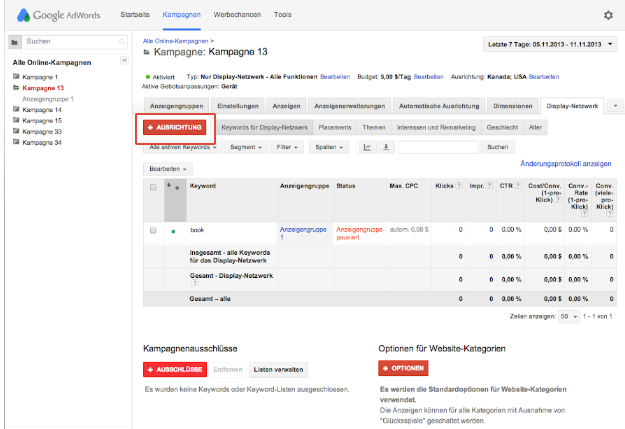Select the Display-Netzwerk tab
625x429 pixels.
[x=572, y=106]
